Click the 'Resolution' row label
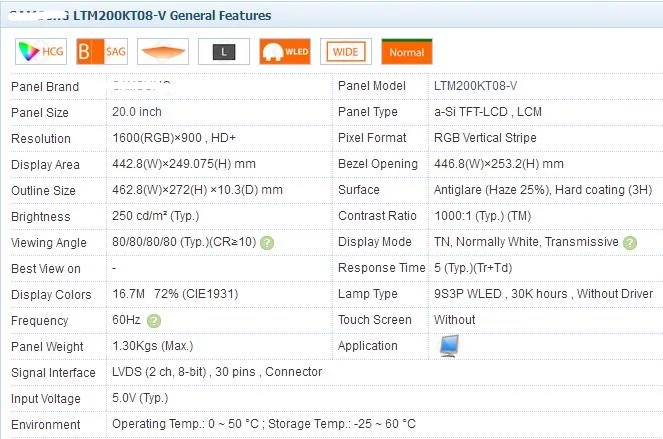The width and height of the screenshot is (663, 439). (41, 139)
